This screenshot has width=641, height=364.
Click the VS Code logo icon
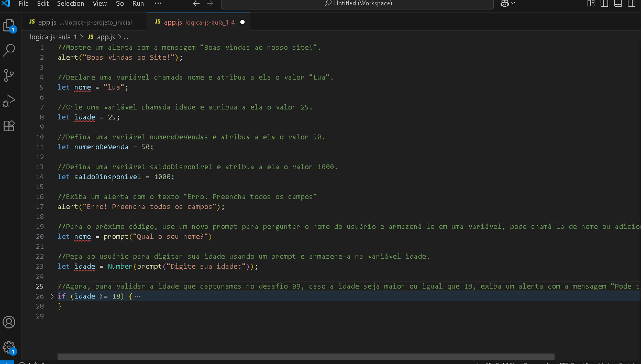pos(6,4)
